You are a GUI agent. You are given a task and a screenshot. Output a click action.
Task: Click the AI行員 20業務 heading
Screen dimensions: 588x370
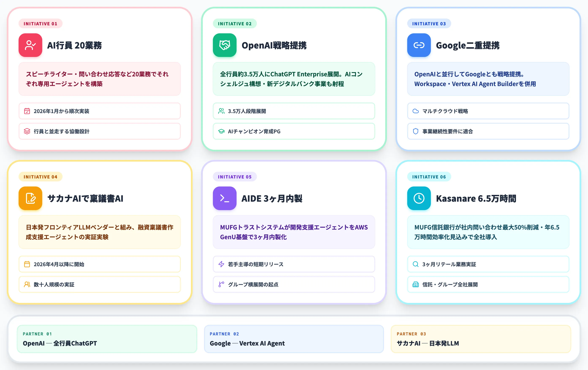pyautogui.click(x=75, y=45)
